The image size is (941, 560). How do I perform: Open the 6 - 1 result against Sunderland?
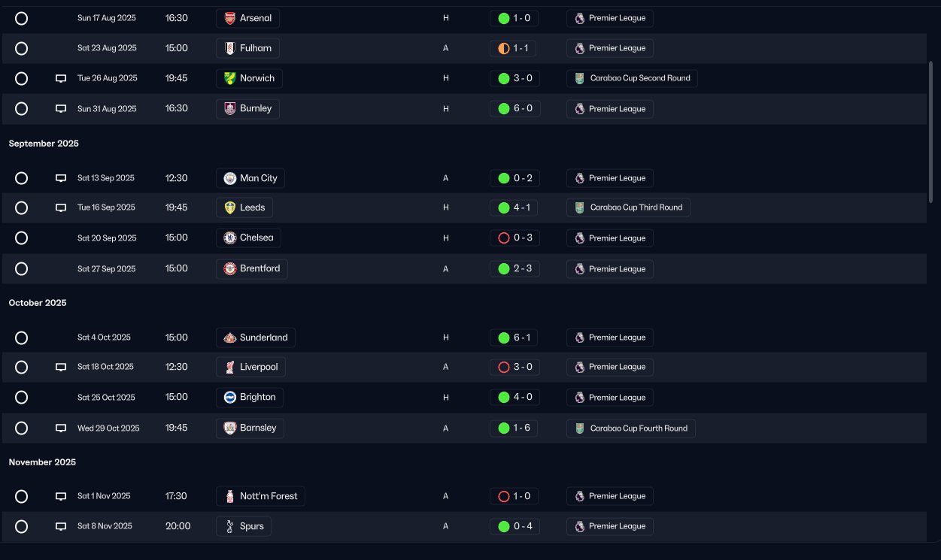click(515, 338)
